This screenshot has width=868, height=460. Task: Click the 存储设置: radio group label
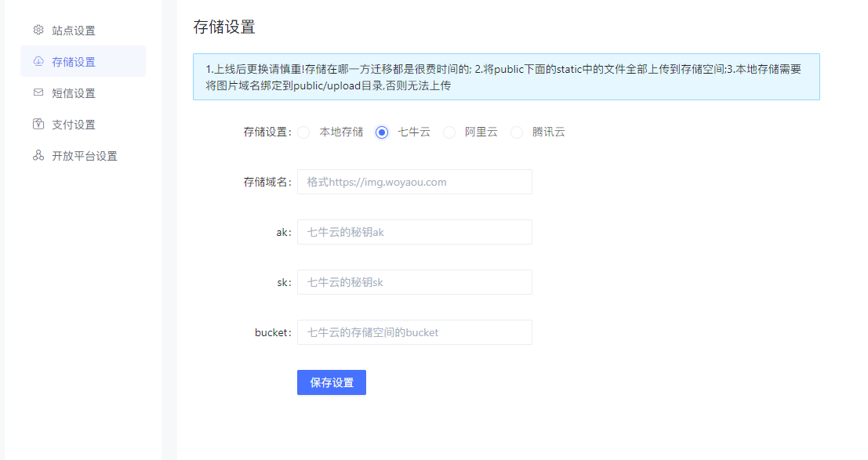pos(267,132)
